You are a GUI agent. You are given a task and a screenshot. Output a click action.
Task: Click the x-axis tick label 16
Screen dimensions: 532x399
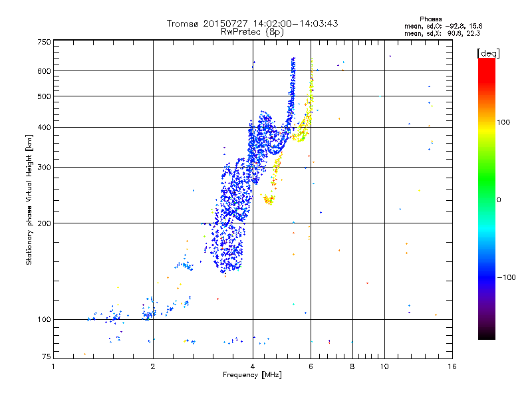(452, 366)
